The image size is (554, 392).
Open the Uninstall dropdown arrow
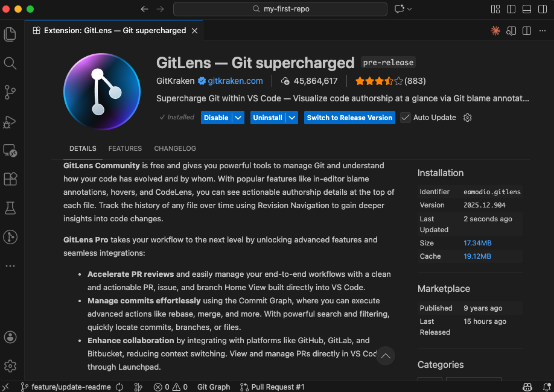pos(291,118)
